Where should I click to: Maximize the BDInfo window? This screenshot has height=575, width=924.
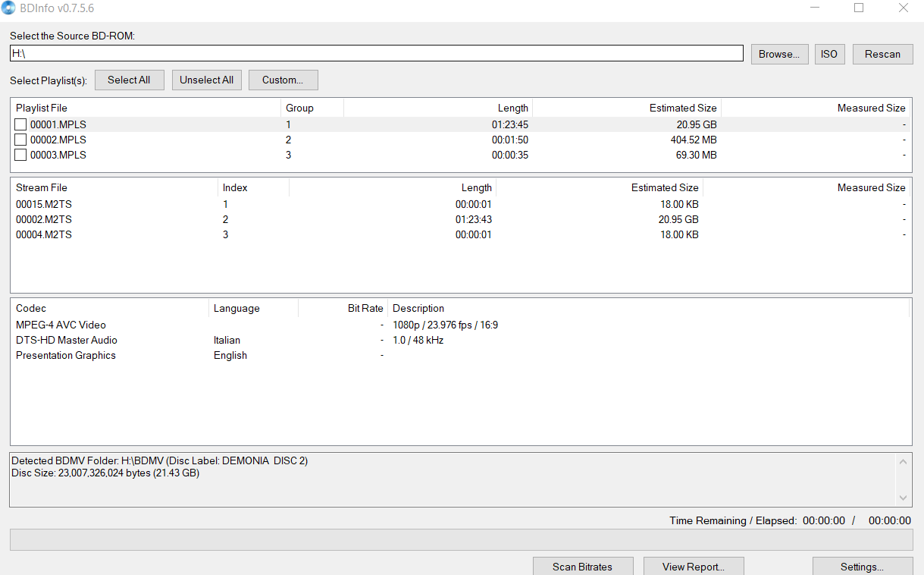click(x=859, y=8)
